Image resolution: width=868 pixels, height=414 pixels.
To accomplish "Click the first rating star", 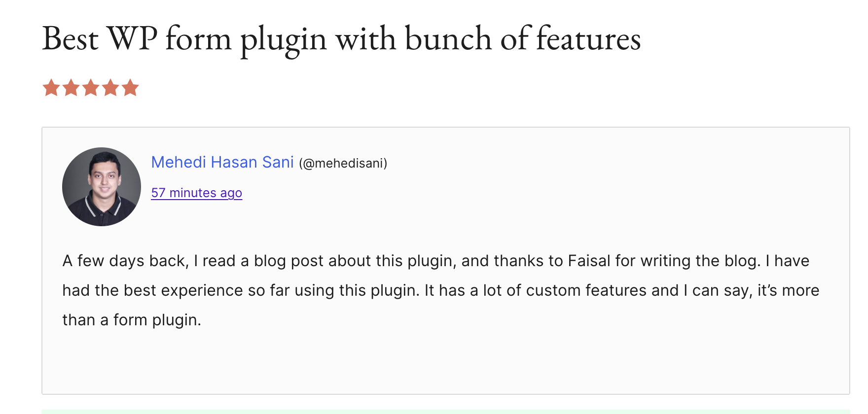I will (51, 88).
